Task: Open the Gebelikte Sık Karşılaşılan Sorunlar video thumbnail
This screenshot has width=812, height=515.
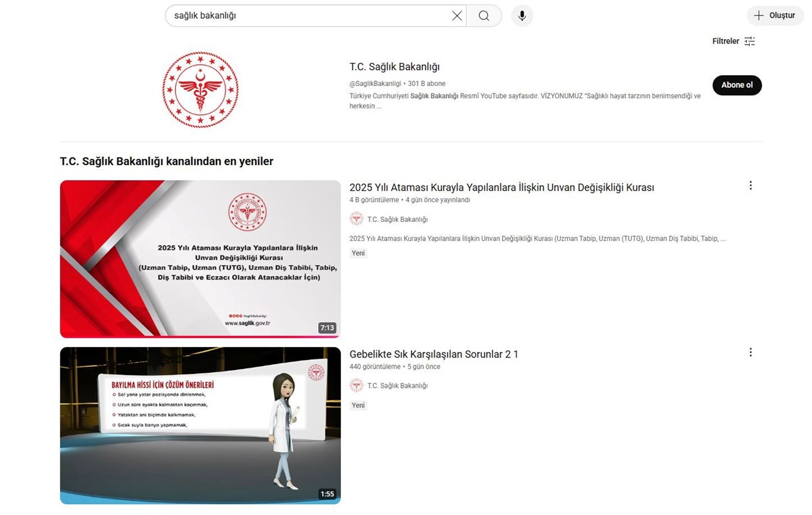Action: [x=200, y=426]
